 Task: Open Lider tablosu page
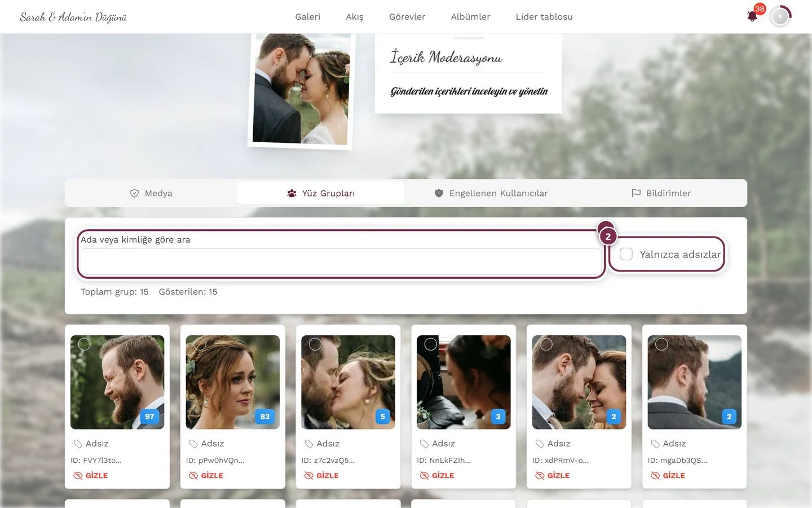[544, 17]
